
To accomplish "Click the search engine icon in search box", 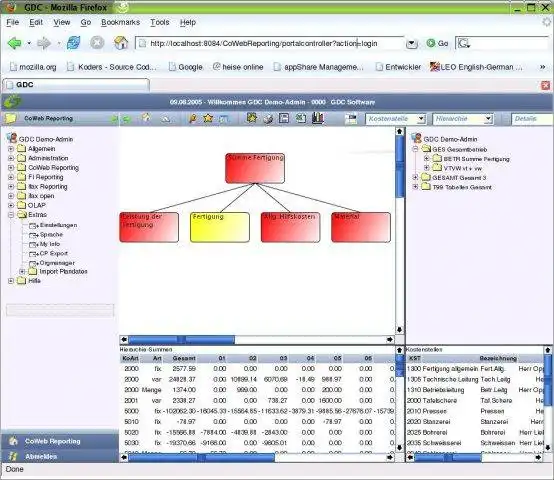I will (x=464, y=44).
